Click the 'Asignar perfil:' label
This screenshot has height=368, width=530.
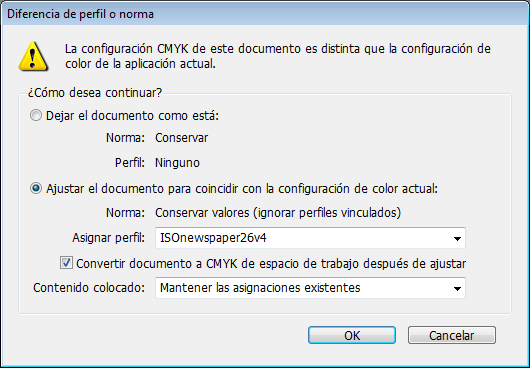coord(109,238)
